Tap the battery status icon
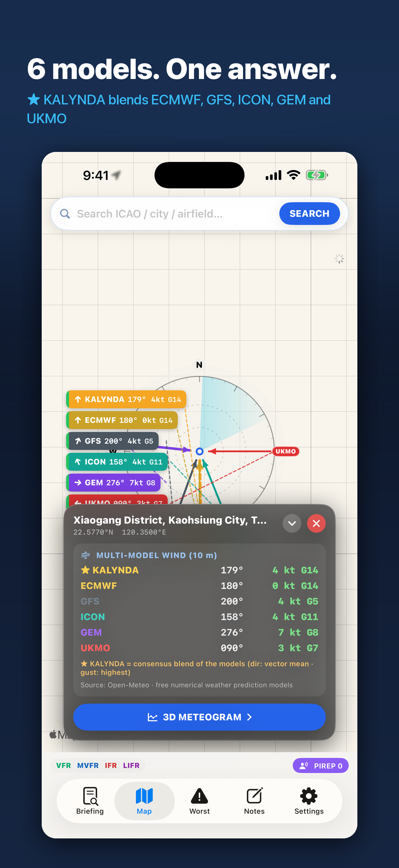399x868 pixels. pos(316,175)
